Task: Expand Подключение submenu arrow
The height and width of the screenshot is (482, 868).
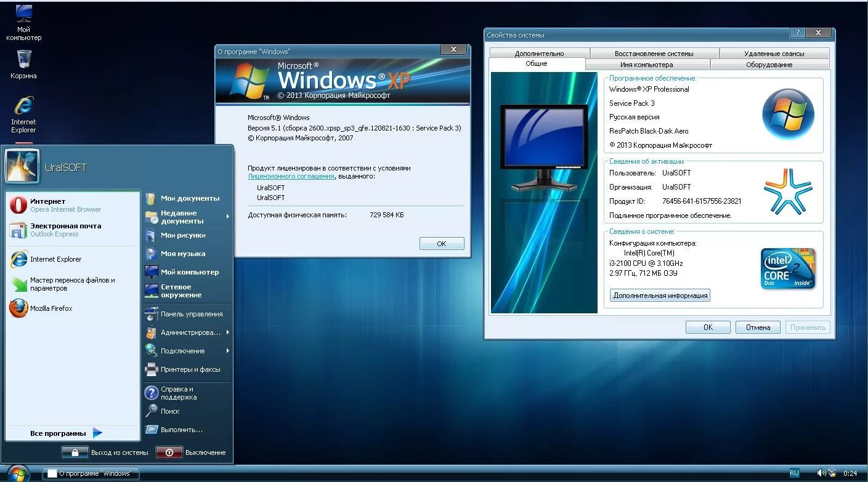Action: 227,351
